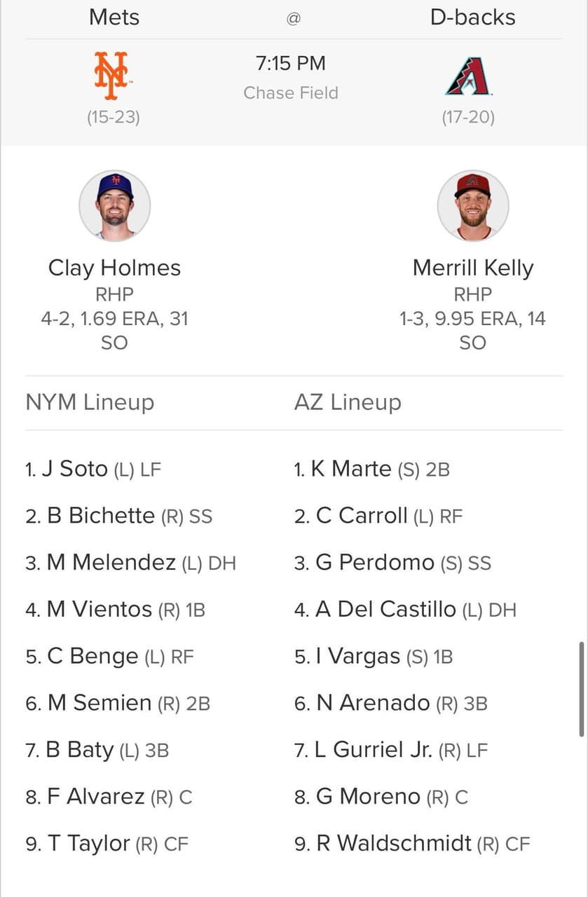
Task: Tap the NYM Lineup heading
Action: coord(90,402)
